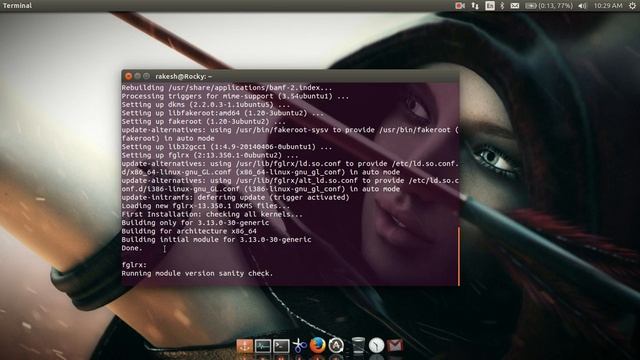Viewport: 640px width, 360px height.
Task: Click 'Setting up lib32gcc1' line
Action: tap(227, 147)
